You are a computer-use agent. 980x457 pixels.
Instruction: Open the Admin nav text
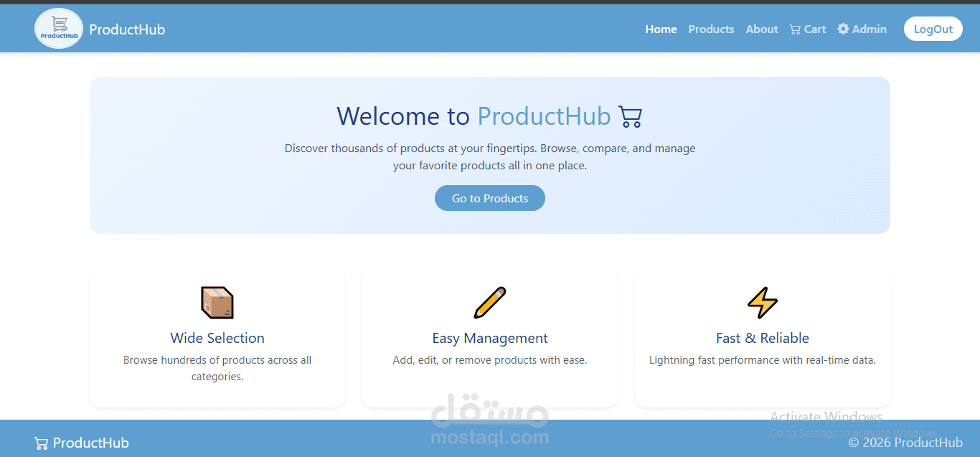tap(870, 29)
